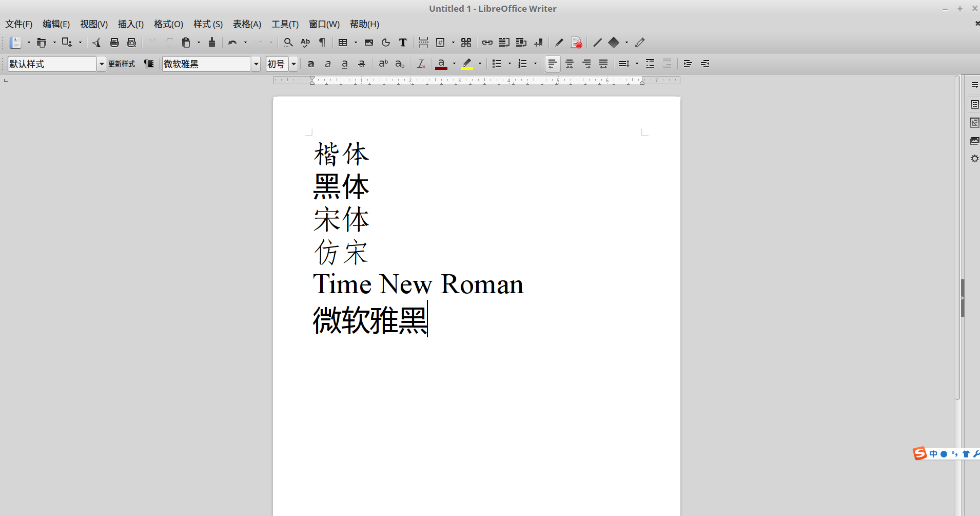Click the Paste clipboard icon

point(186,43)
